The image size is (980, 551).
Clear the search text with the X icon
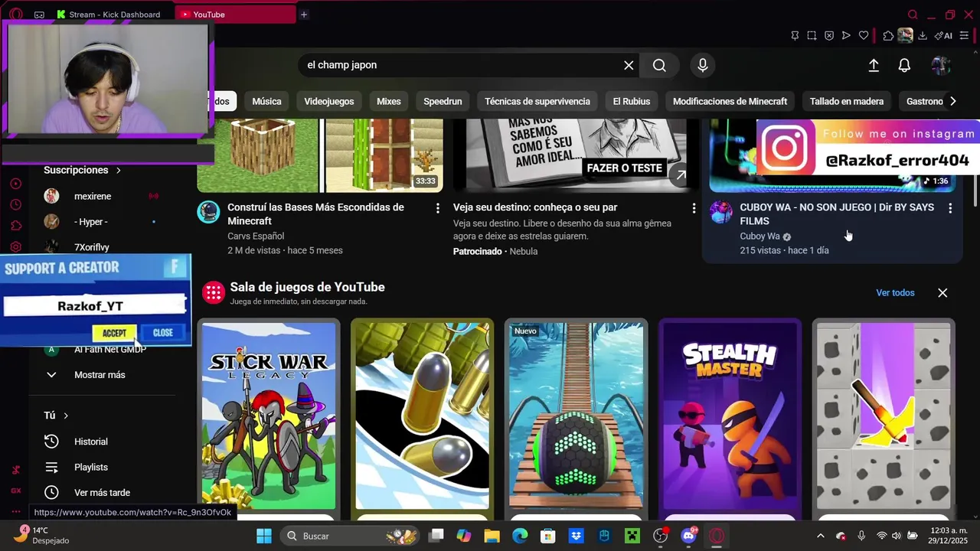[x=629, y=65]
